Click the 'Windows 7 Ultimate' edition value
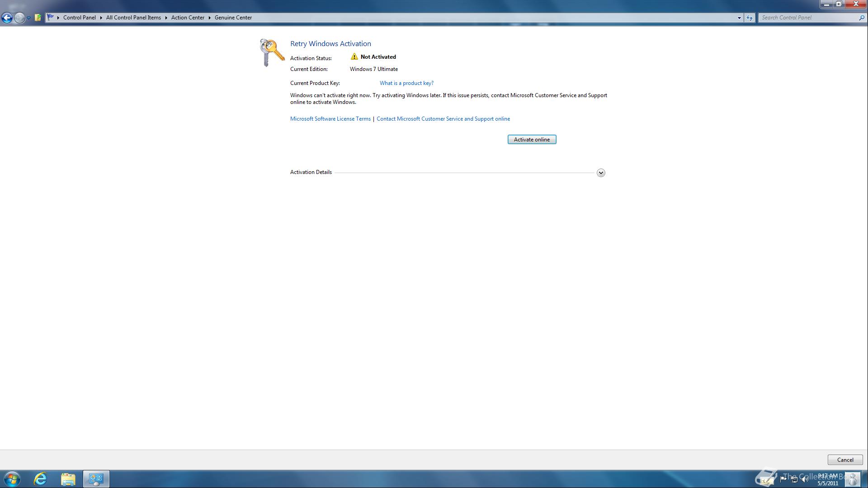Screen dimensions: 868x488 coord(374,69)
